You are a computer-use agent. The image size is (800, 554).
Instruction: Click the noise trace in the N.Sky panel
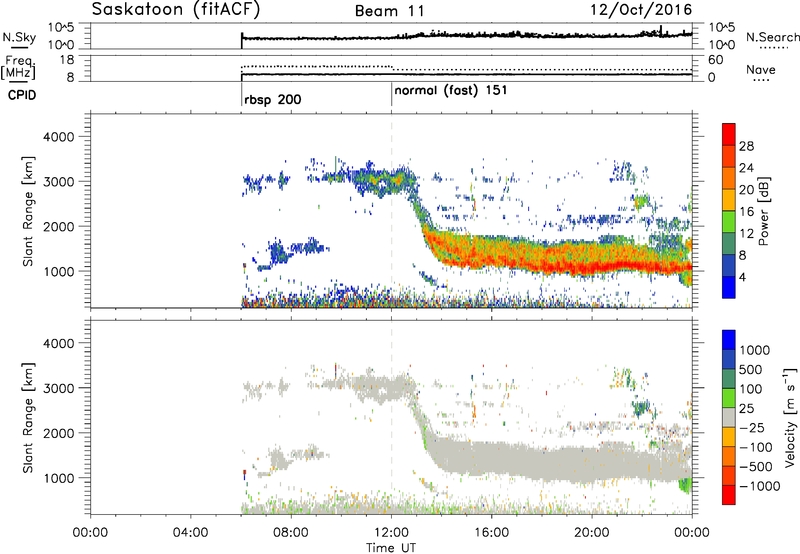point(466,36)
